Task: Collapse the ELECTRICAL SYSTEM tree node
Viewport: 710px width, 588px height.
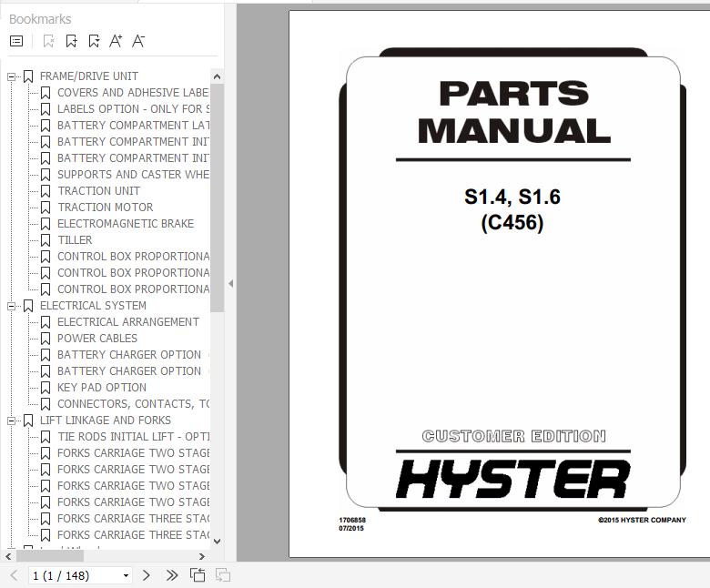Action: click(x=11, y=307)
